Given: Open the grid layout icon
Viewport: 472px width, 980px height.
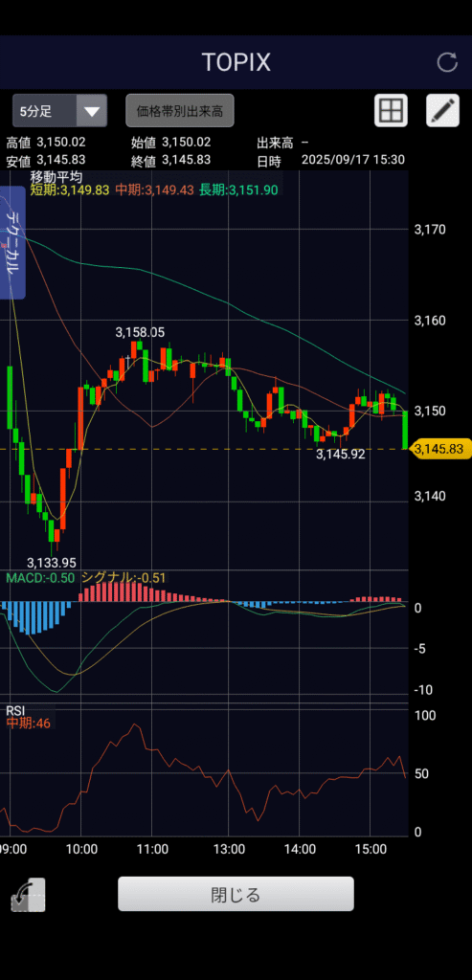Looking at the screenshot, I should point(391,111).
